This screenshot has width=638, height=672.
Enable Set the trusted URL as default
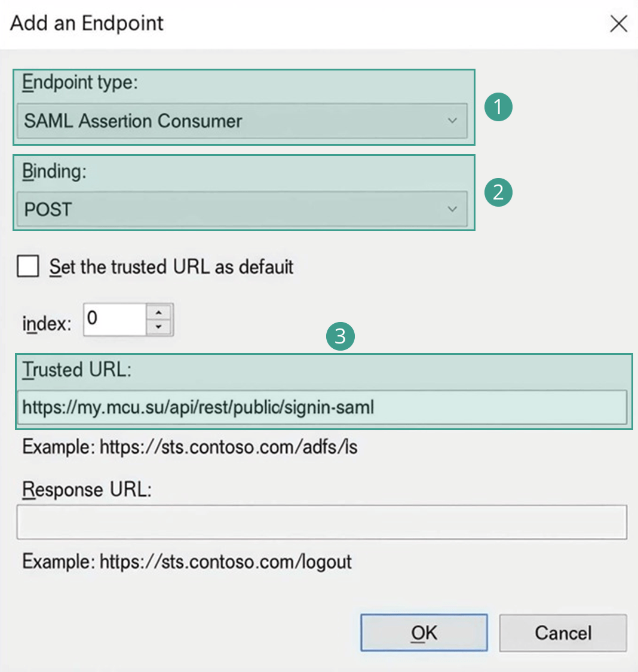27,266
